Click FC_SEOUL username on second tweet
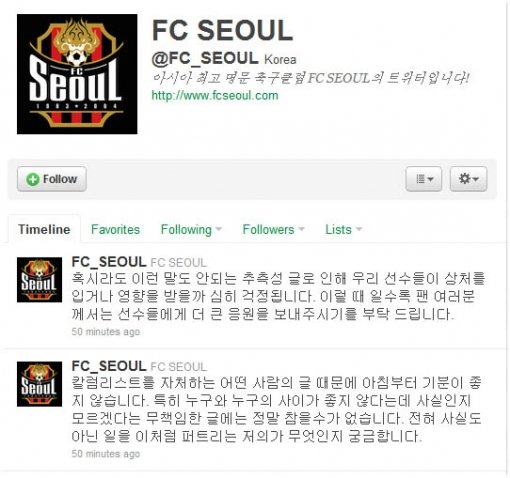Viewport: 510px width, 478px height. pos(109,366)
